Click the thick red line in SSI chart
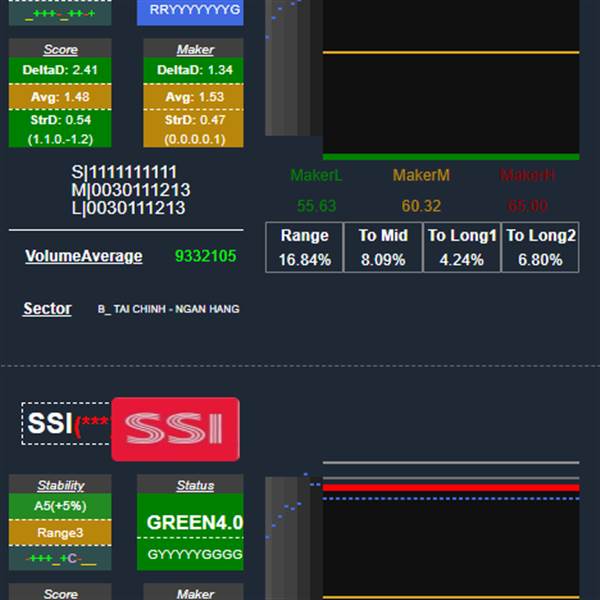Image resolution: width=600 pixels, height=600 pixels. click(x=451, y=488)
